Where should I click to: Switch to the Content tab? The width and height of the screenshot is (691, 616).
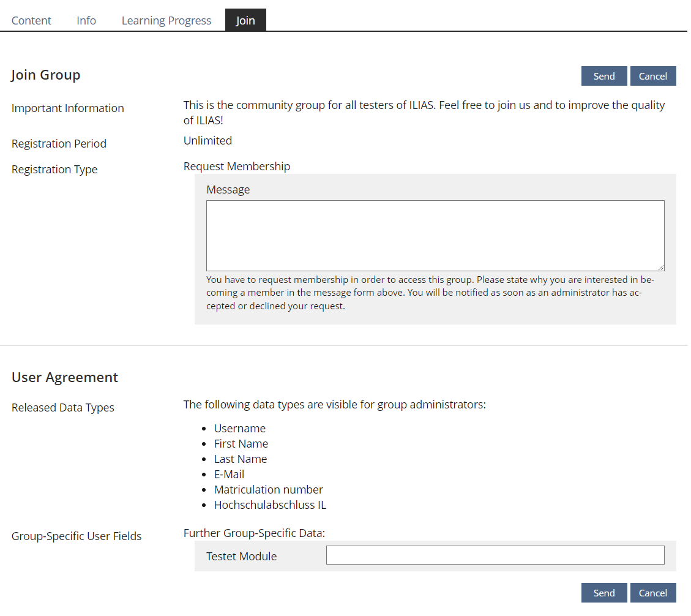click(31, 20)
